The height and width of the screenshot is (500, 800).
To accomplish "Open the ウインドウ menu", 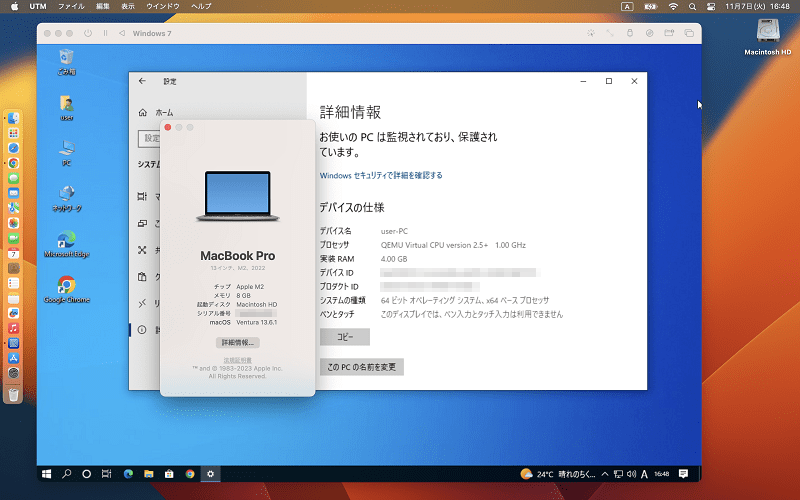I will [163, 6].
